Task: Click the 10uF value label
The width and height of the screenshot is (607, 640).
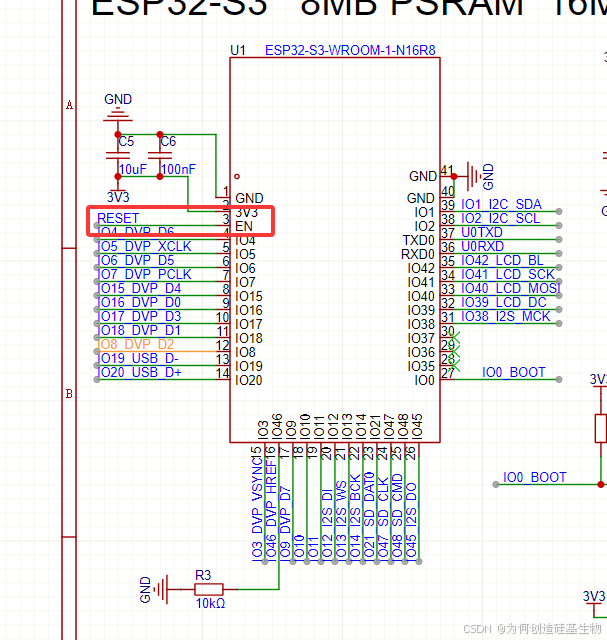Action: 132,169
